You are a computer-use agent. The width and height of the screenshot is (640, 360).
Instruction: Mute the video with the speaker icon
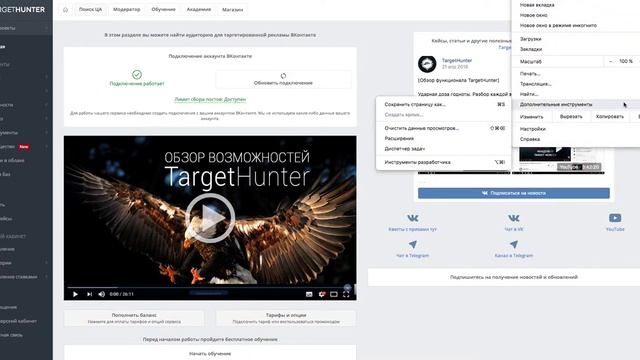click(102, 294)
